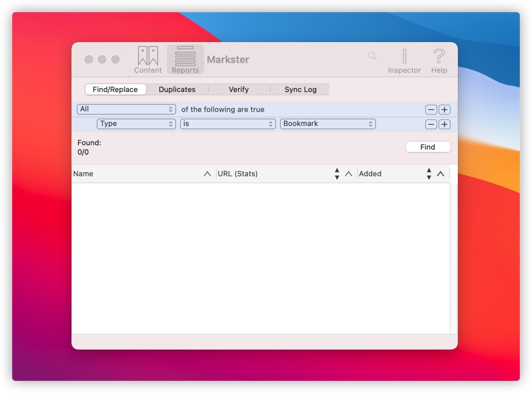Screen dimensions: 532x393
Task: Switch to the Duplicates tab
Action: point(177,89)
